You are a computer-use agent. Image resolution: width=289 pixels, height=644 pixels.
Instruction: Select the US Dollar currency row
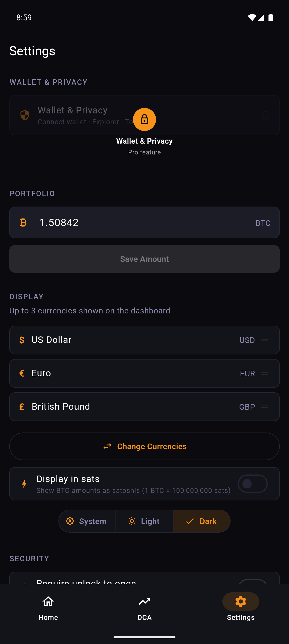point(125,340)
